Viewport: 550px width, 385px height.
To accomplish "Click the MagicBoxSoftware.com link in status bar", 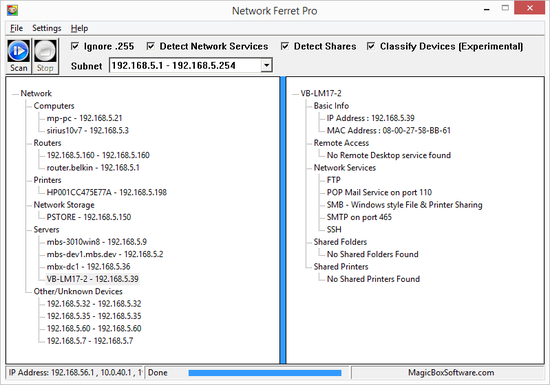I will 451,372.
